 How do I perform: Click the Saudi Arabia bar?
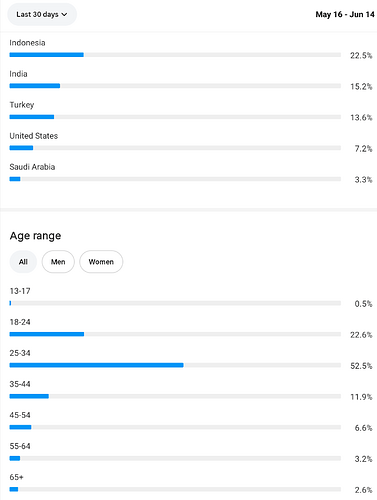point(175,179)
